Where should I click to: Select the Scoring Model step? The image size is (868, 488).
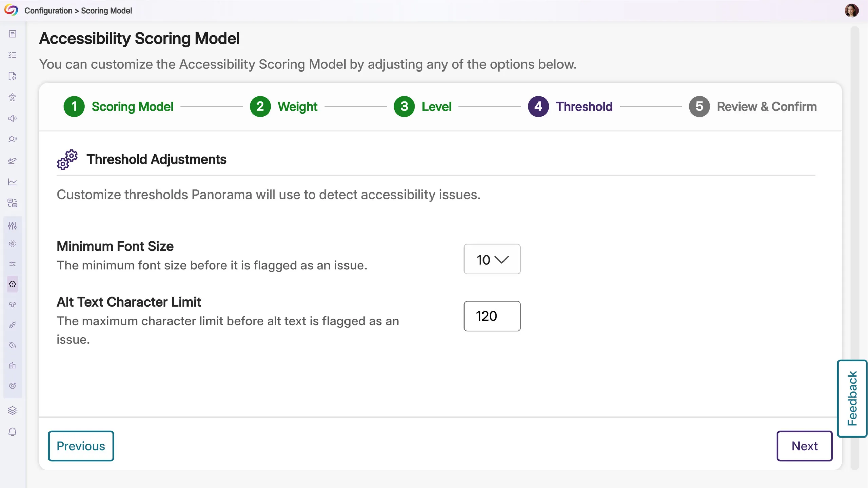pyautogui.click(x=118, y=107)
